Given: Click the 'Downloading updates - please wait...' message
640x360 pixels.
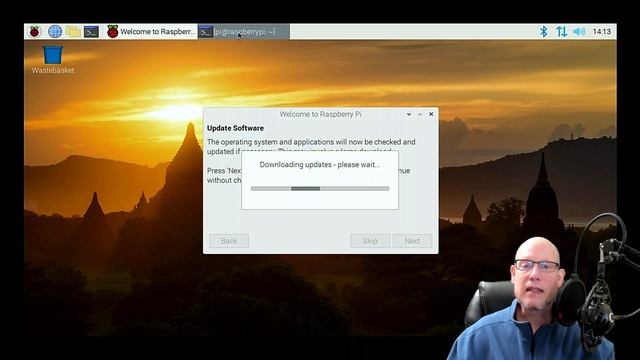Looking at the screenshot, I should pos(320,164).
